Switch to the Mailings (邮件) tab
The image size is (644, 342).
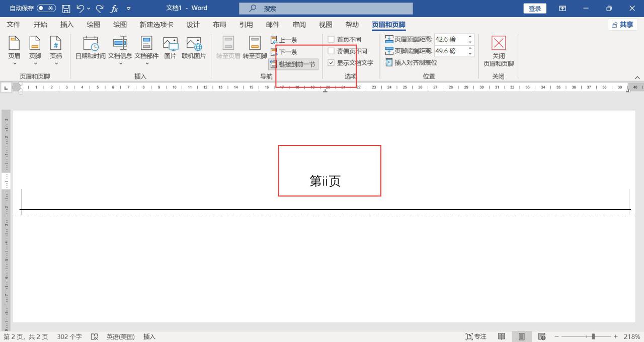click(x=273, y=25)
